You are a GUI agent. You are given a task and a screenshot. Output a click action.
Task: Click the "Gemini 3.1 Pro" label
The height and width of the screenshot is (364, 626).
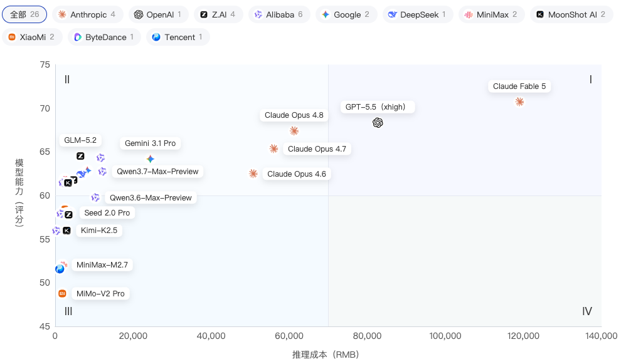point(150,143)
